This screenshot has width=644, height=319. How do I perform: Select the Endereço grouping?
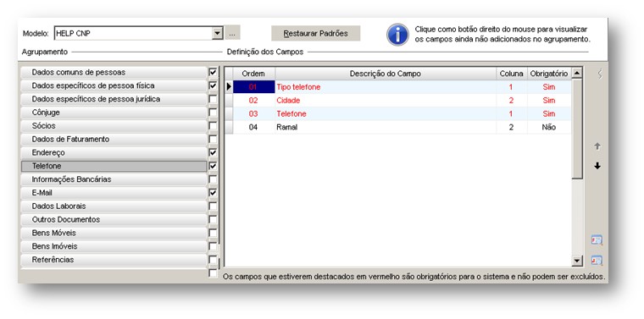pyautogui.click(x=114, y=152)
